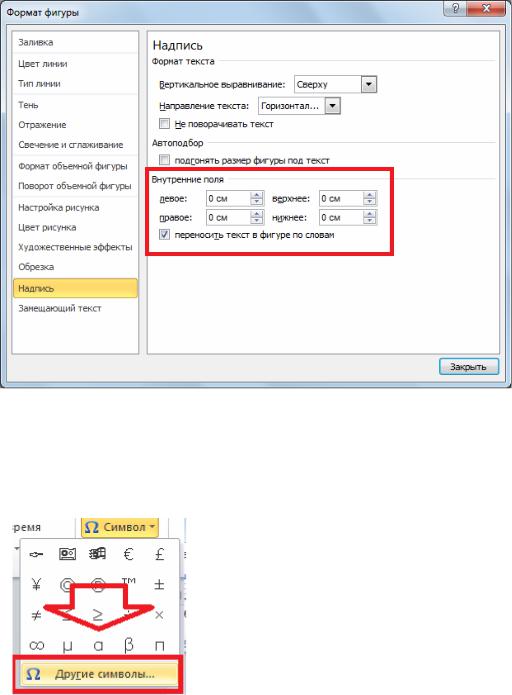Go to 'Художественные эффекты' category
This screenshot has height=695, width=512.
(x=75, y=247)
